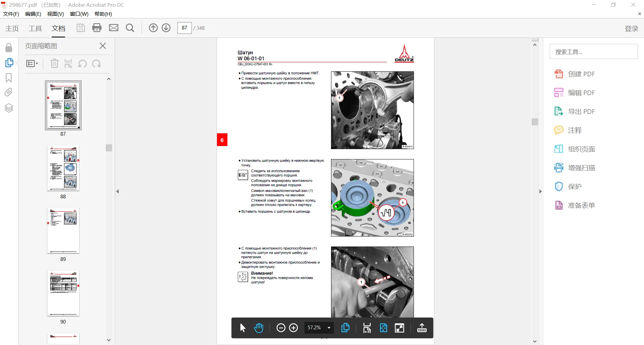This screenshot has width=644, height=345.
Task: Click the insert pages icon in thumbnails toolbar
Action: coord(68,63)
